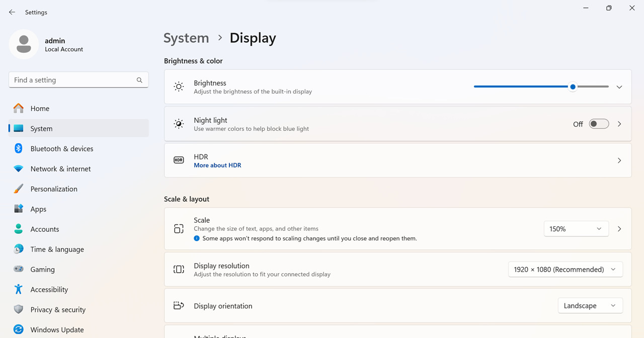
Task: Navigate to System breadcrumb
Action: click(x=186, y=38)
